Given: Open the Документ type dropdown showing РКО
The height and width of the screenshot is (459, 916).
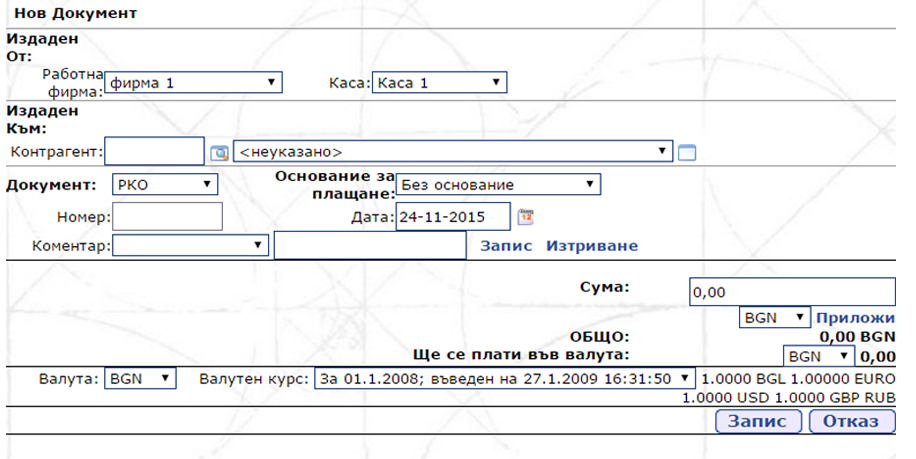Looking at the screenshot, I should (165, 185).
